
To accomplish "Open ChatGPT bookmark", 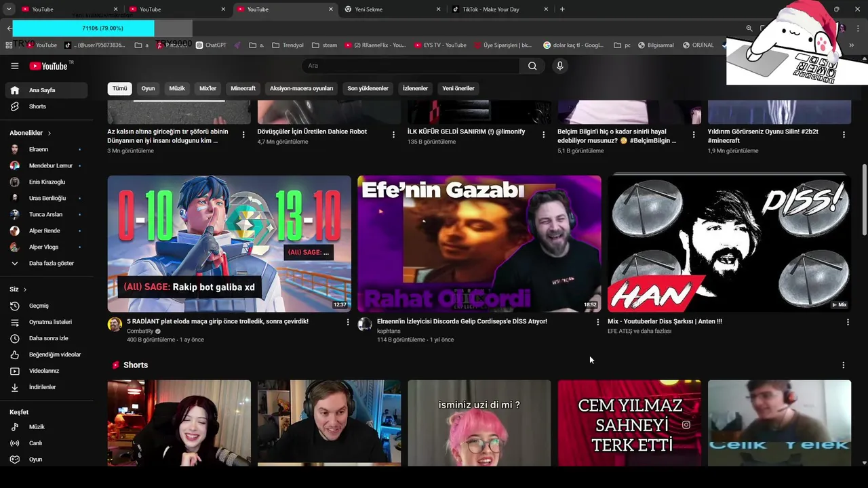I will pyautogui.click(x=211, y=45).
